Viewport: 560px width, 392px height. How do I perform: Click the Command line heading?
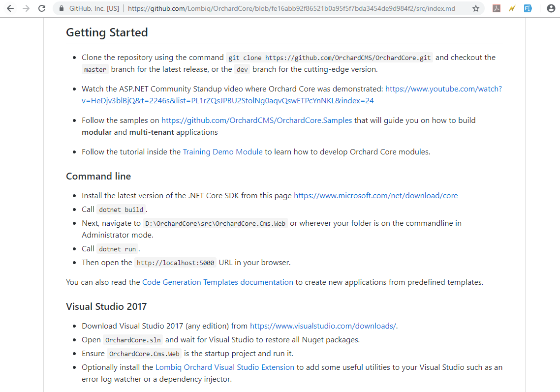(98, 177)
